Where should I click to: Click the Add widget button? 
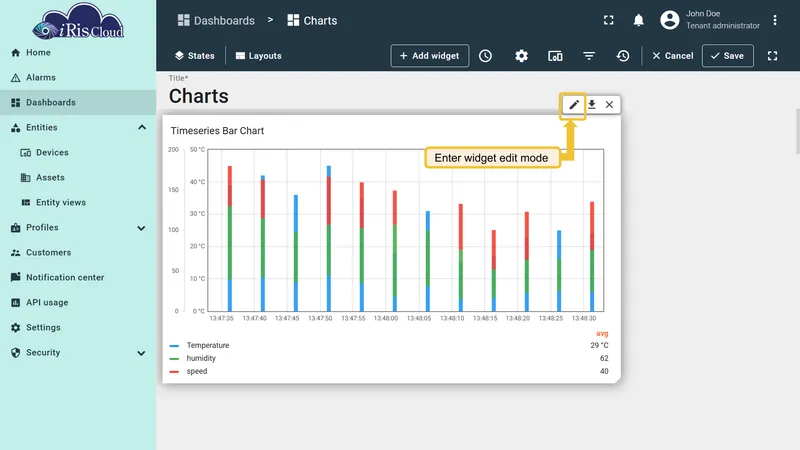pyautogui.click(x=430, y=56)
